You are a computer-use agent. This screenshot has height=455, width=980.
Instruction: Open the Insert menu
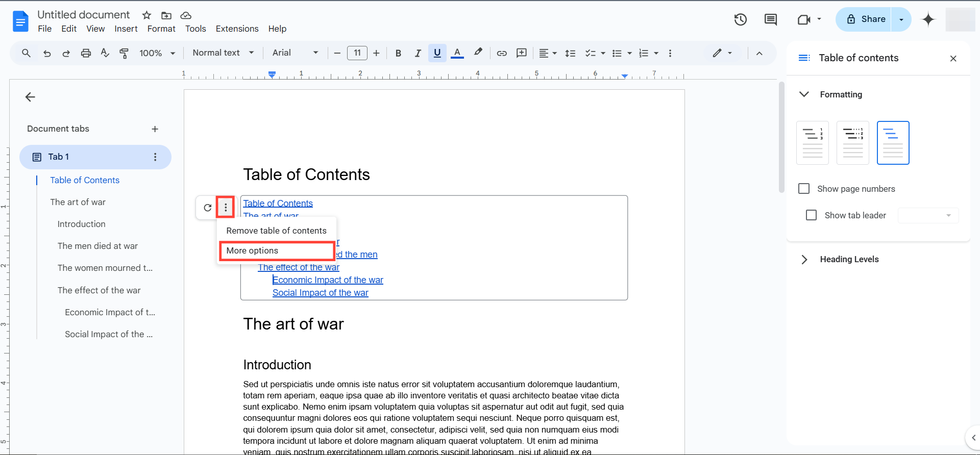coord(126,29)
